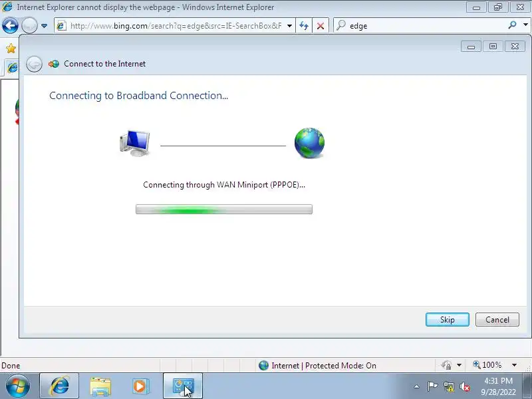Stop loading with the red X icon
The width and height of the screenshot is (532, 399).
[320, 26]
